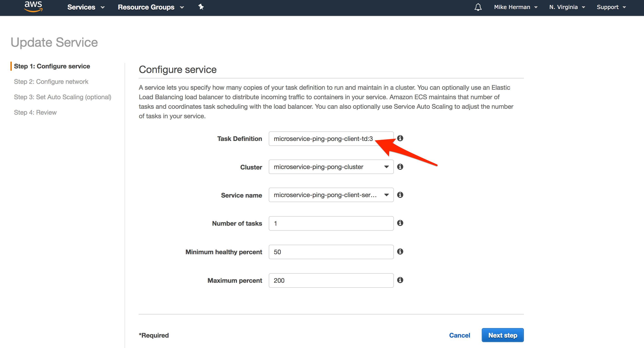The width and height of the screenshot is (644, 348).
Task: Click the Cancel link
Action: coord(459,335)
